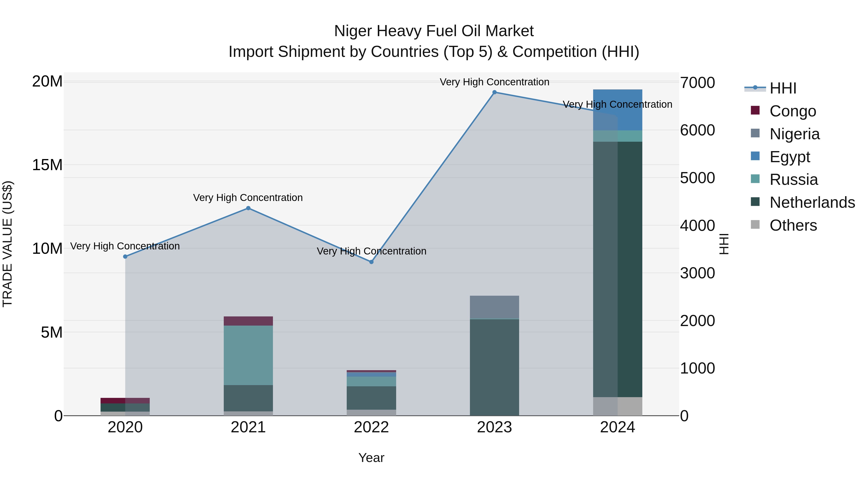The width and height of the screenshot is (868, 488).
Task: Click the Egypt blue legend swatch
Action: click(x=755, y=156)
